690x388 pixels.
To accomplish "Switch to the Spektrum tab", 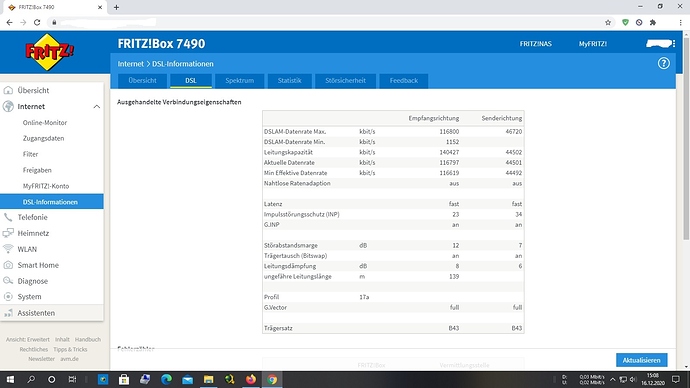I will 239,81.
